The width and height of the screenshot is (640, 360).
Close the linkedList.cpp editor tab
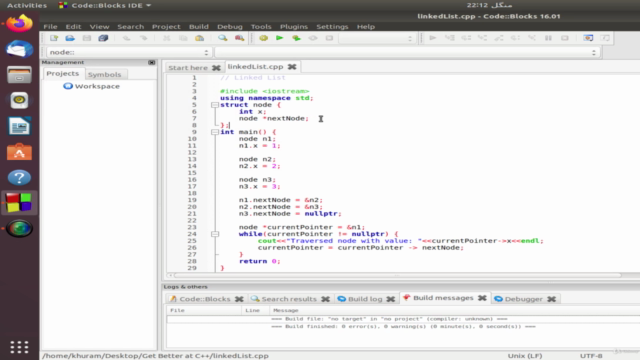292,67
